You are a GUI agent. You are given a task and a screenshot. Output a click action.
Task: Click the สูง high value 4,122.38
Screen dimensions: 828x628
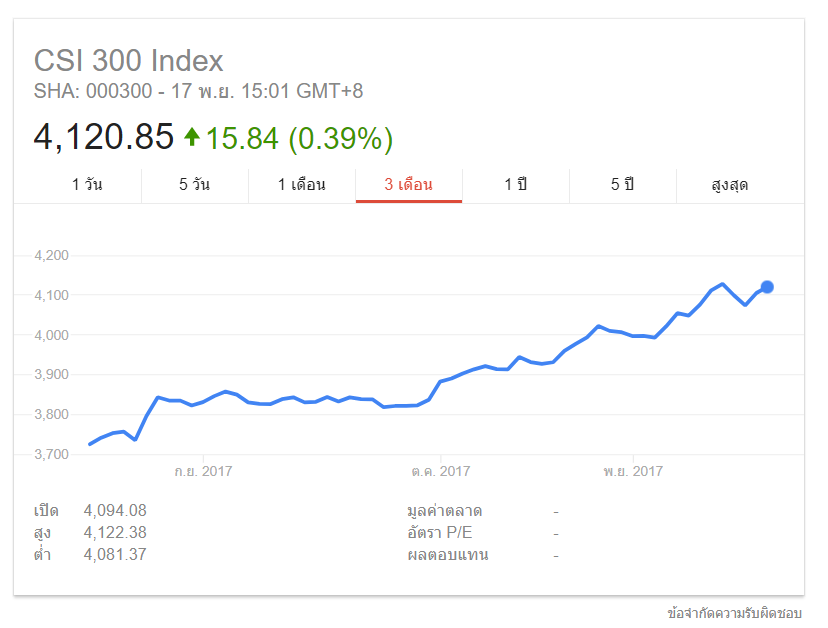115,533
